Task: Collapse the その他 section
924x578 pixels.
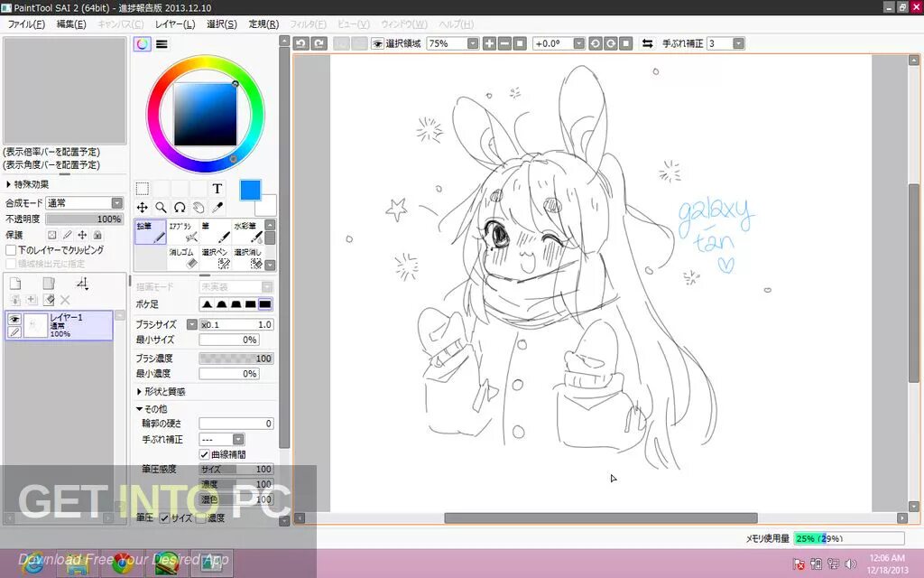Action: pos(152,409)
